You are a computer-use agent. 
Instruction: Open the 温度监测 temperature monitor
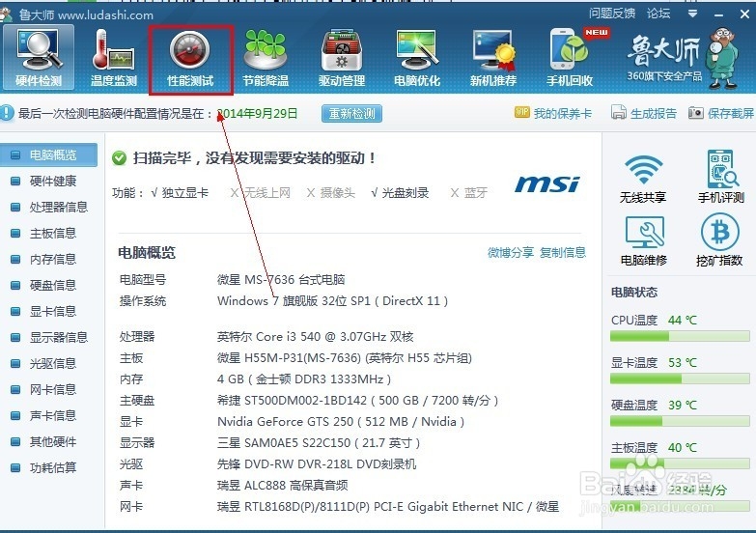[114, 57]
